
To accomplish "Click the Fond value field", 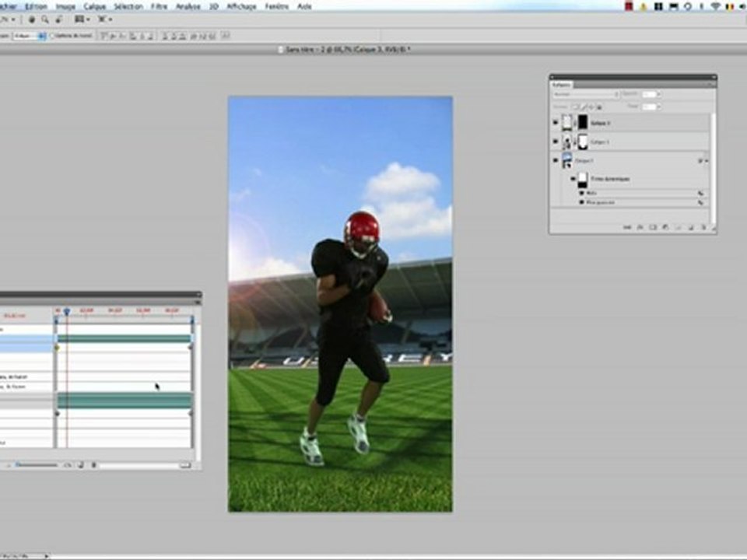I will click(x=648, y=107).
